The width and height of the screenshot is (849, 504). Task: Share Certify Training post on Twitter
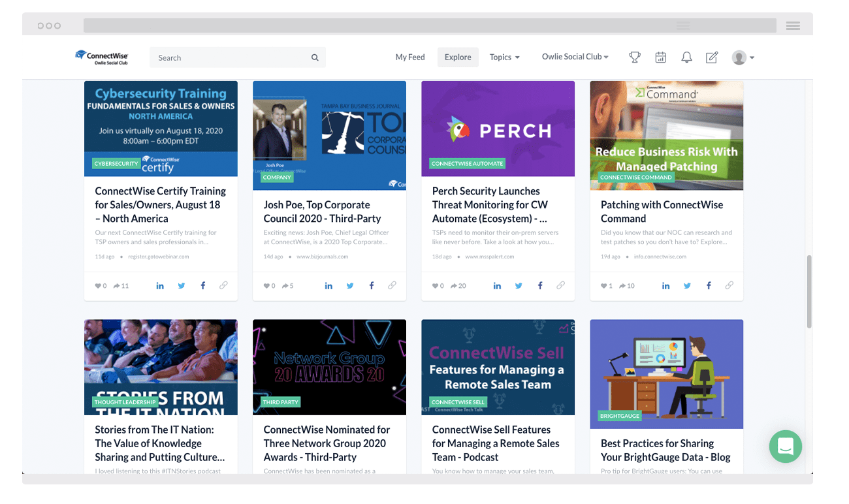pyautogui.click(x=182, y=285)
